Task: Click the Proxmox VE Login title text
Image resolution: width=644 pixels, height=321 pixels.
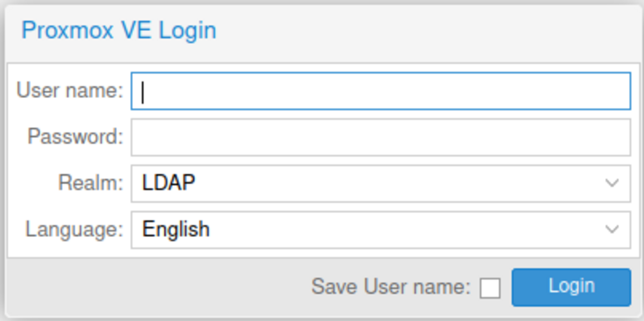Action: click(119, 31)
